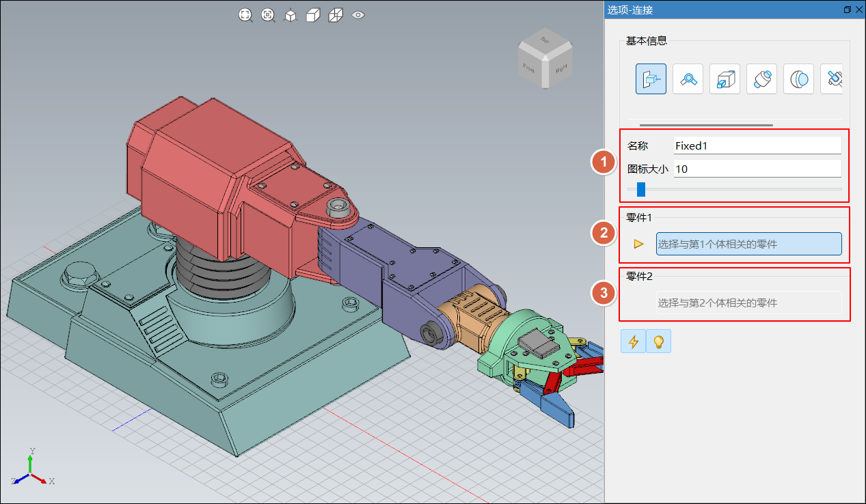Choose the revolute hinge joint icon

click(688, 79)
